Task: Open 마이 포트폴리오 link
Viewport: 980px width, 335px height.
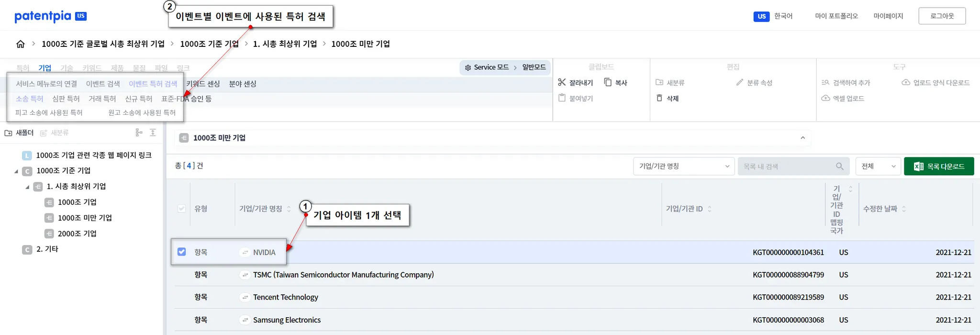Action: click(x=836, y=16)
